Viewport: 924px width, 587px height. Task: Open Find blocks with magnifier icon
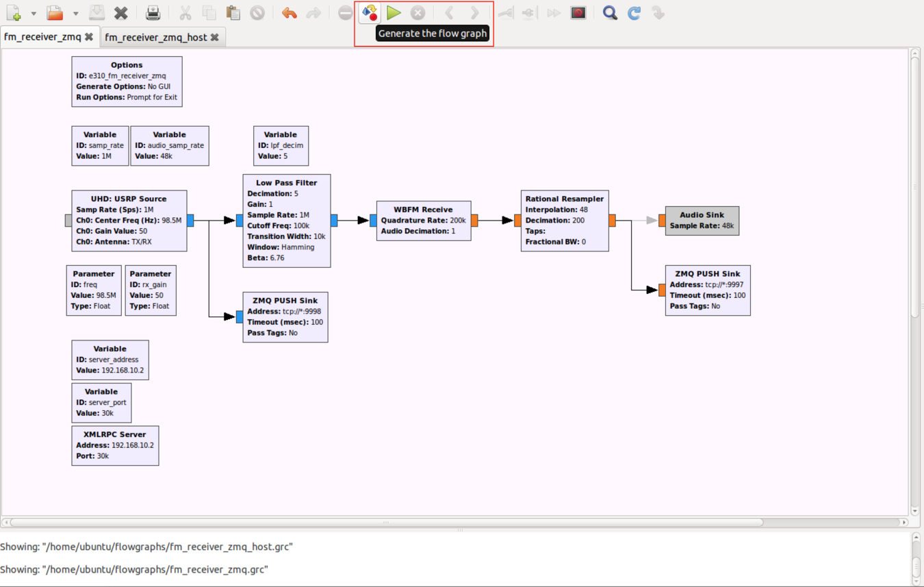[610, 13]
